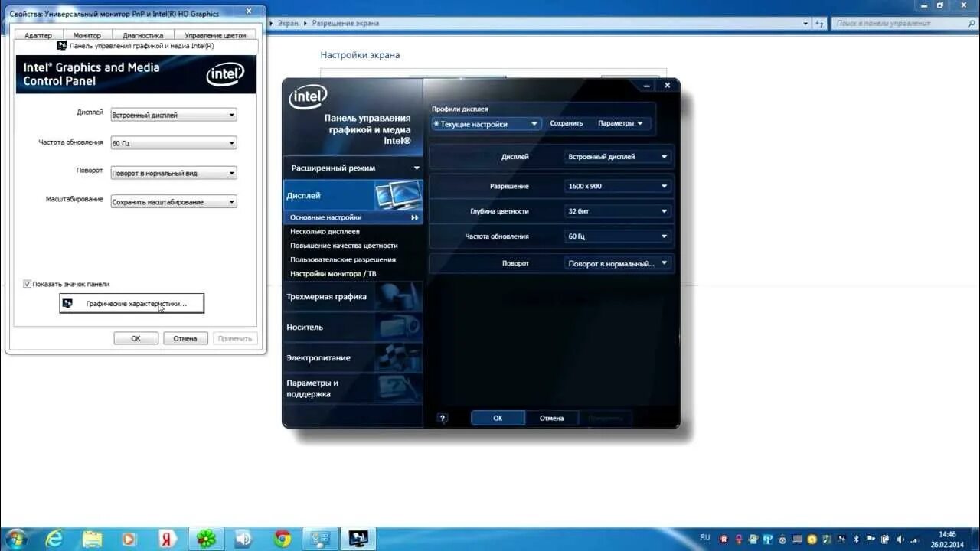Open Поворот dropdown in the Properties window
This screenshot has height=551, width=980.
pos(174,173)
